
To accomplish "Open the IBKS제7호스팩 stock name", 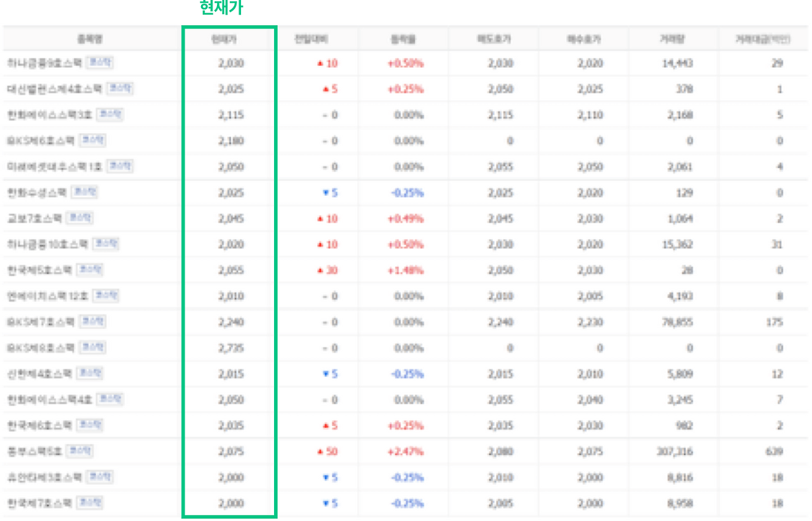I will (x=39, y=322).
